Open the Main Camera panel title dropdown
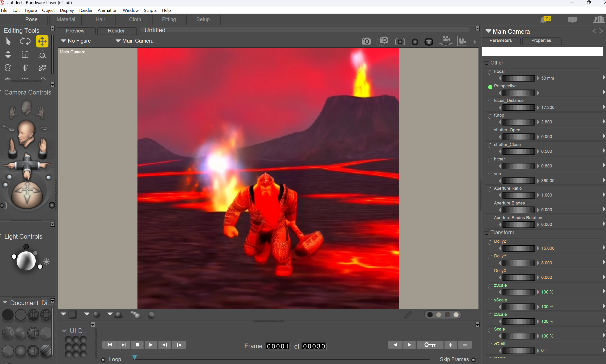 coord(488,31)
